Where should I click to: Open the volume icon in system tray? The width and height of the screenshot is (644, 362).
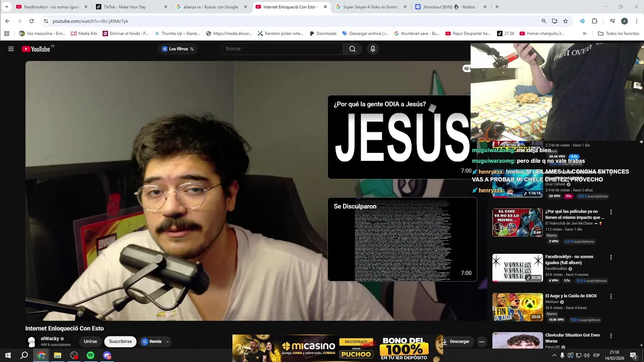click(587, 355)
